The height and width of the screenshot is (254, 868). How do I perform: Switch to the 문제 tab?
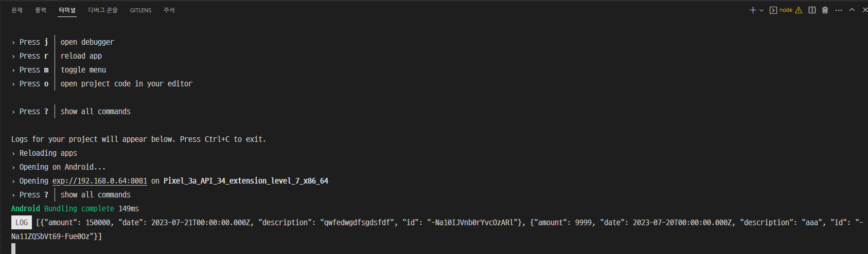coord(17,10)
